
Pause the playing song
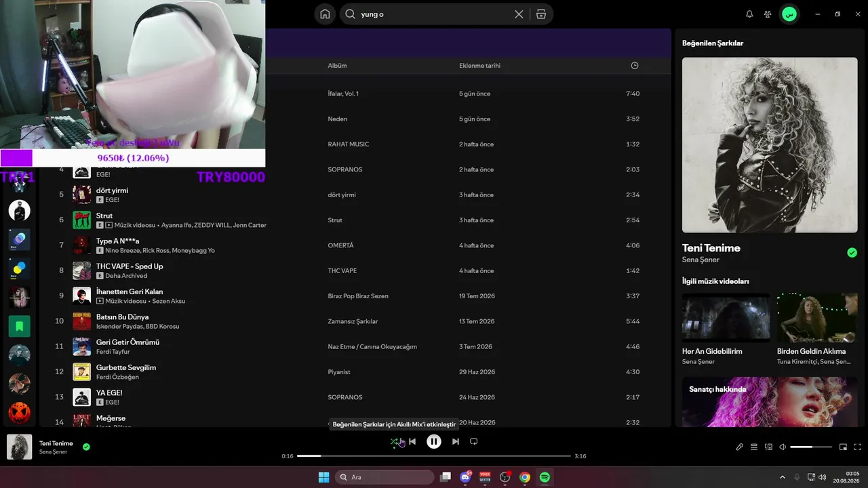click(x=434, y=442)
